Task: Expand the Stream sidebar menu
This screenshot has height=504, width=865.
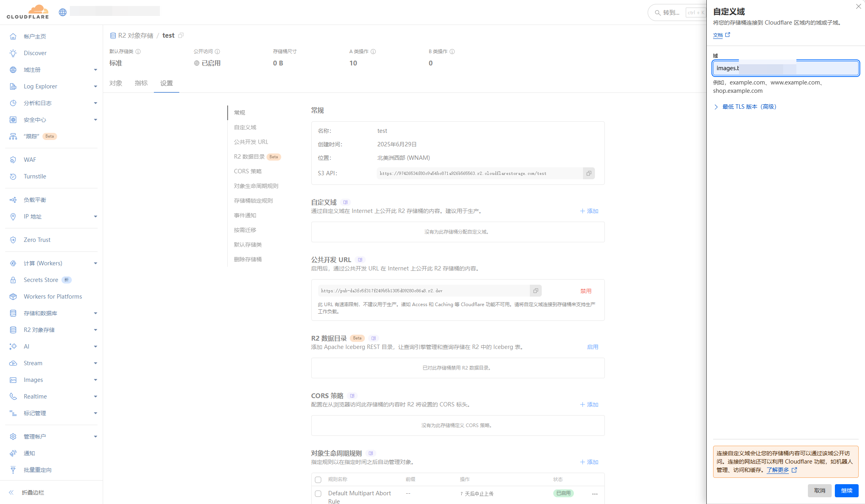Action: coord(95,363)
